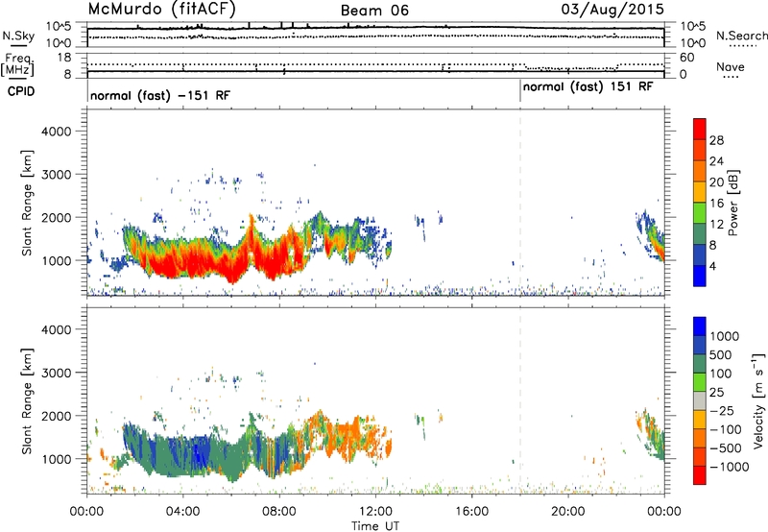Click the "16:00" time axis tick label
Image resolution: width=768 pixels, height=532 pixels.
point(471,512)
